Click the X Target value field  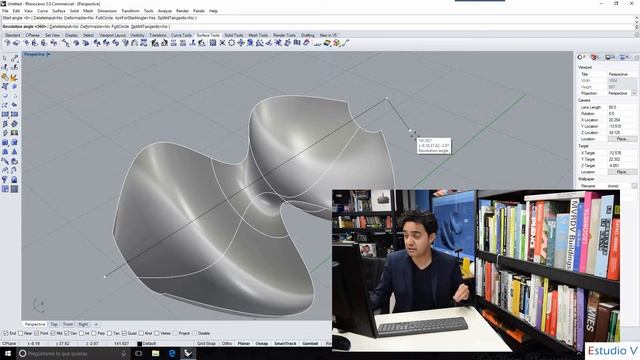[x=622, y=153]
